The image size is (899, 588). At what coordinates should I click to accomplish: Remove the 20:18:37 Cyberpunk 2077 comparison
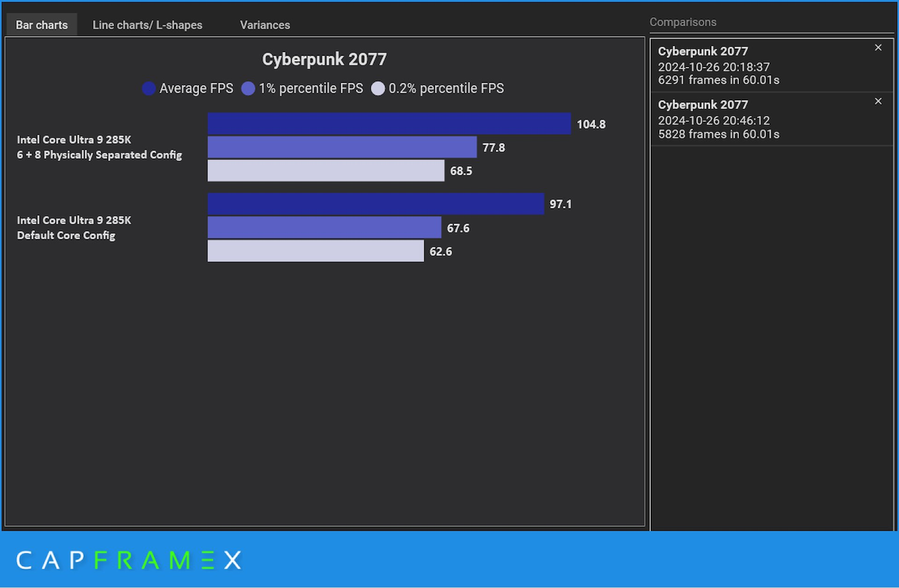tap(878, 48)
